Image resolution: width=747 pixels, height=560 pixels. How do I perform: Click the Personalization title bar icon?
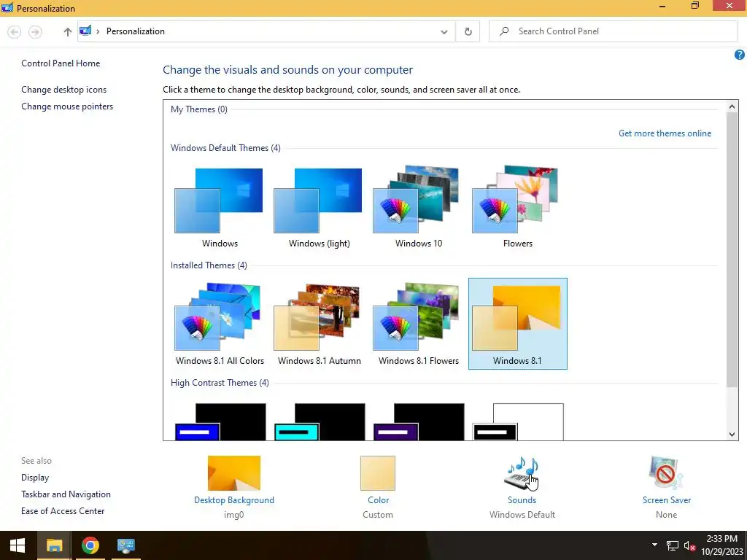point(7,7)
